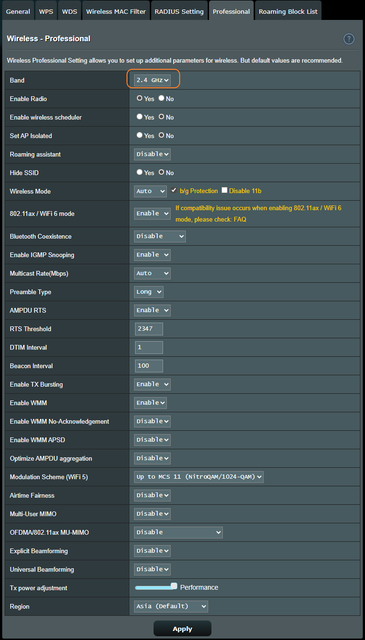Open the Enable TX Bursting dropdown

152,384
